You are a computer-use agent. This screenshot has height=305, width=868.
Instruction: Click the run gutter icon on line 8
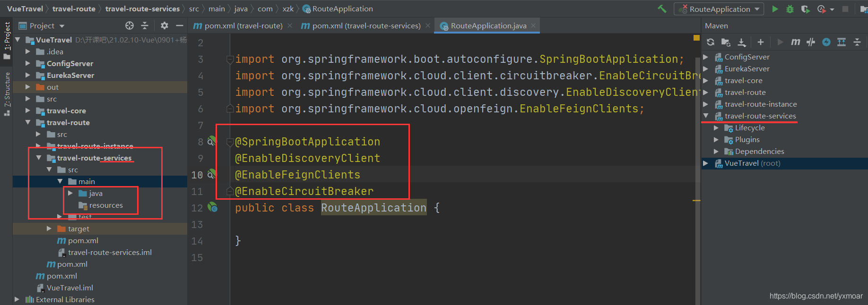(x=211, y=141)
